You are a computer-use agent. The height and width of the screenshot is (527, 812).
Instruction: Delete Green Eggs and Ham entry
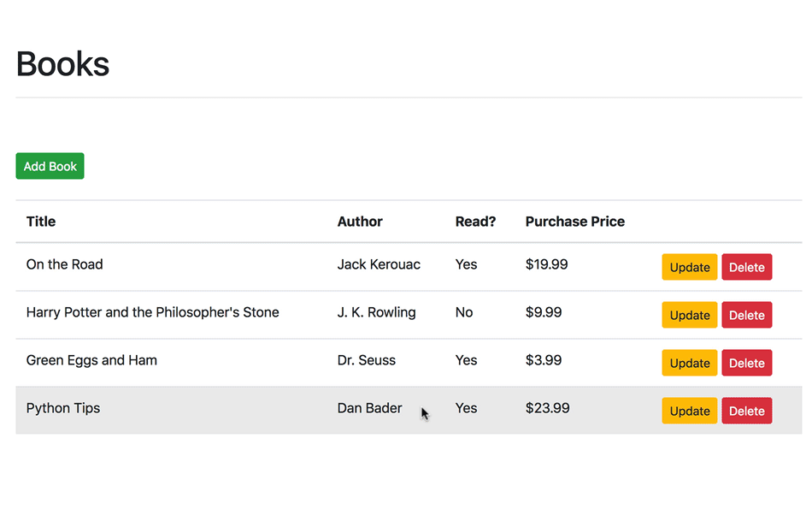click(x=746, y=363)
